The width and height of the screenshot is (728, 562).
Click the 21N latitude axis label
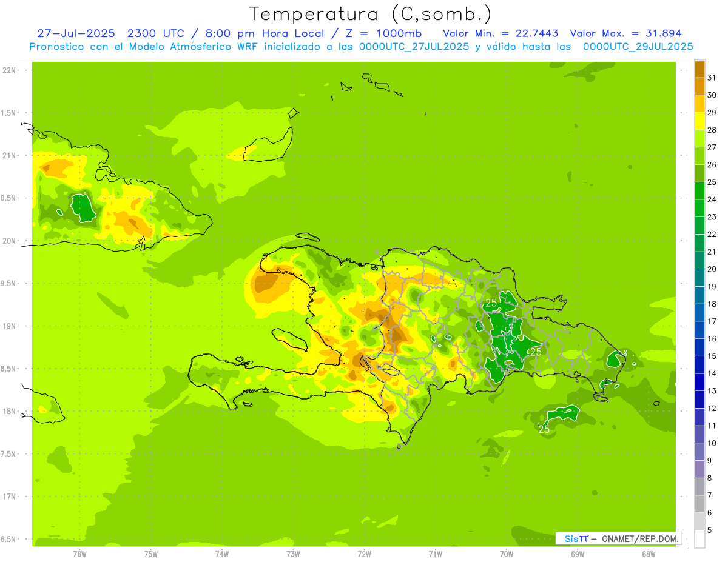[9, 156]
